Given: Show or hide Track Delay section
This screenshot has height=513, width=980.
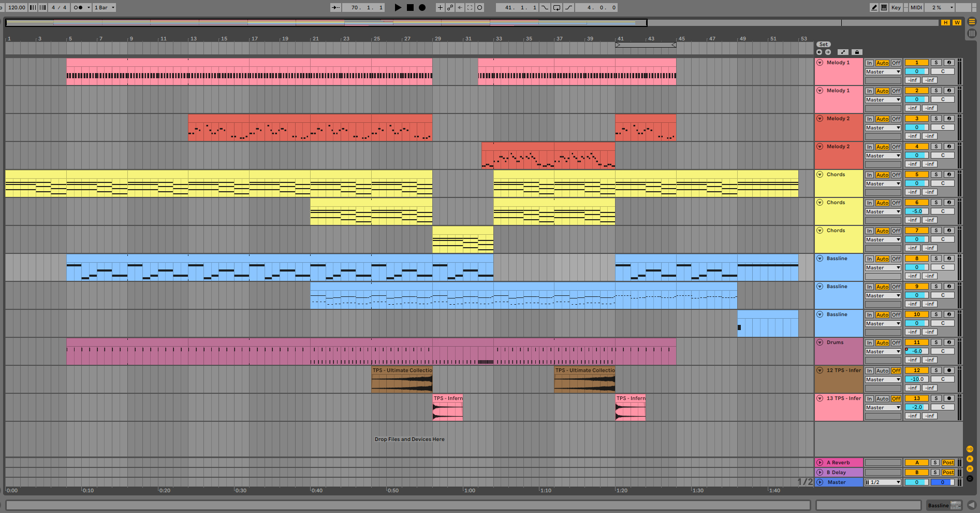Looking at the screenshot, I should (x=970, y=478).
